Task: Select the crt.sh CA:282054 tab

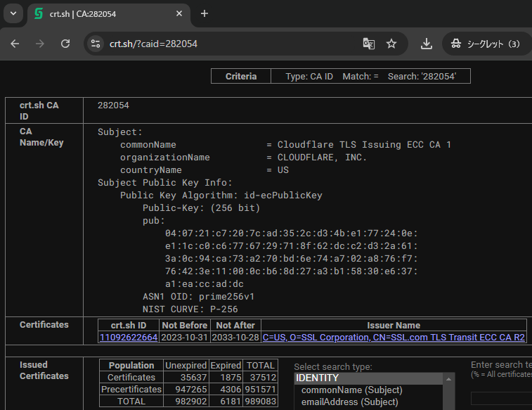Action: pyautogui.click(x=108, y=14)
